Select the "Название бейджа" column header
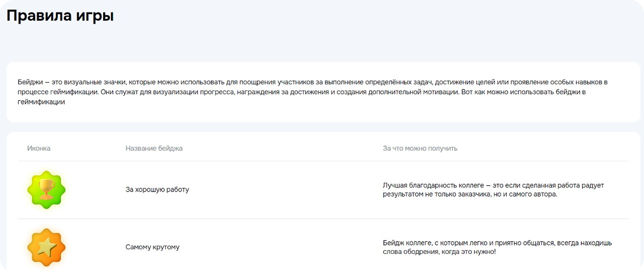 [x=154, y=148]
